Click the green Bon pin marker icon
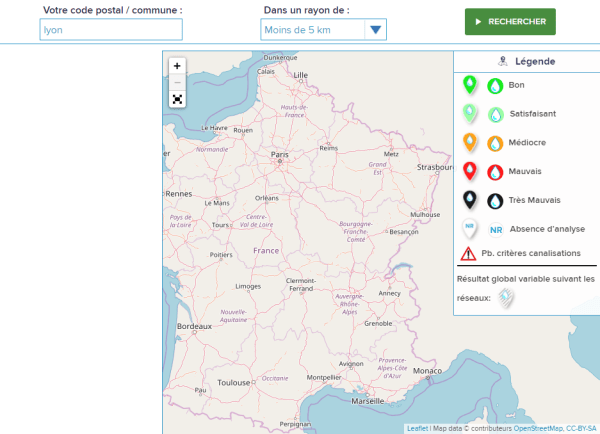Viewport: 600px width, 434px height. (470, 86)
